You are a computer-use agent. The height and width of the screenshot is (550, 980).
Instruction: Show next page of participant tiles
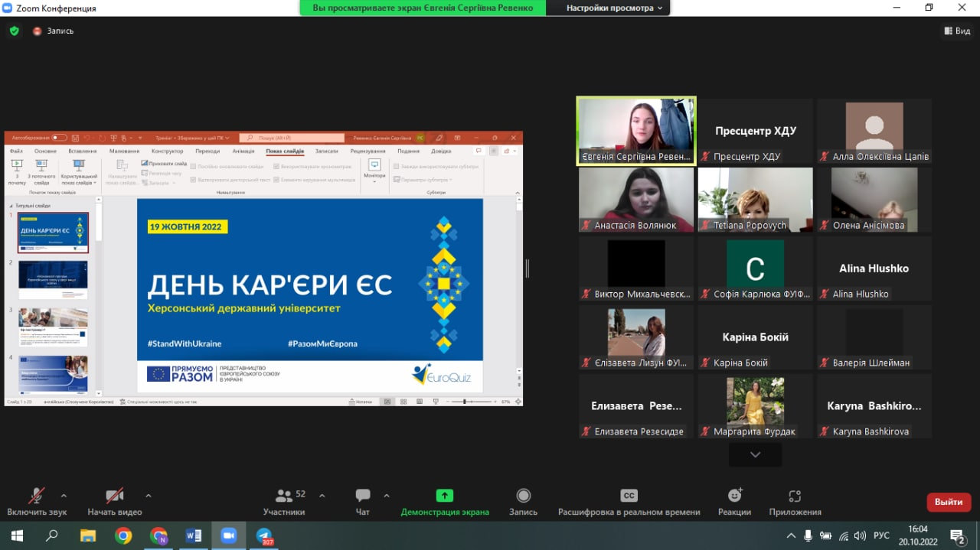[755, 454]
